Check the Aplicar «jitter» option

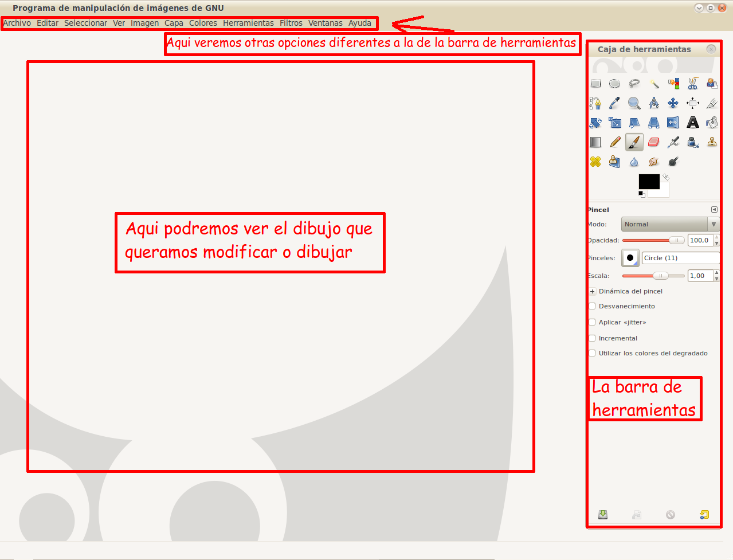(x=592, y=322)
